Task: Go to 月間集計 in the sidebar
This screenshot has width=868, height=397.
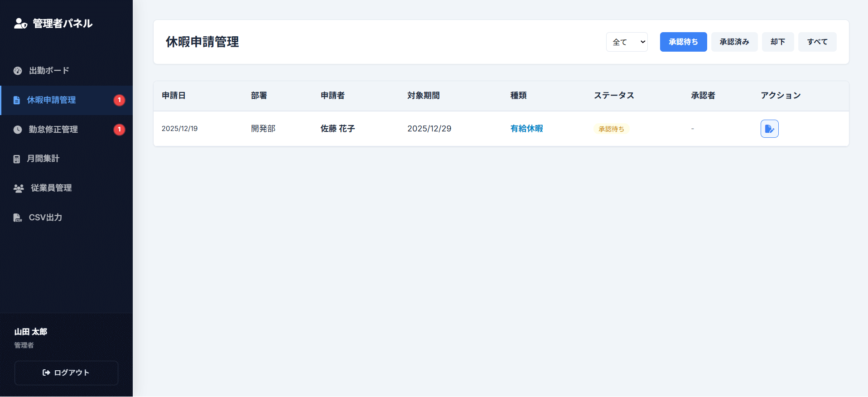Action: [x=43, y=159]
